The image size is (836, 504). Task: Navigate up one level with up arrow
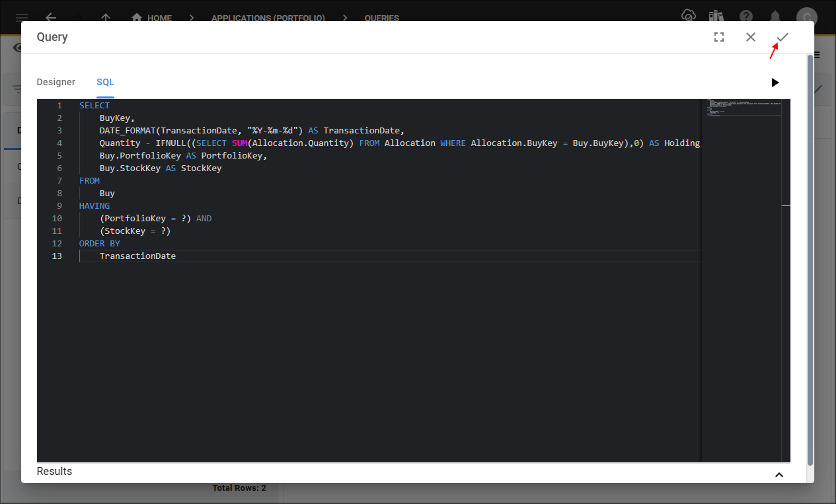[106, 18]
